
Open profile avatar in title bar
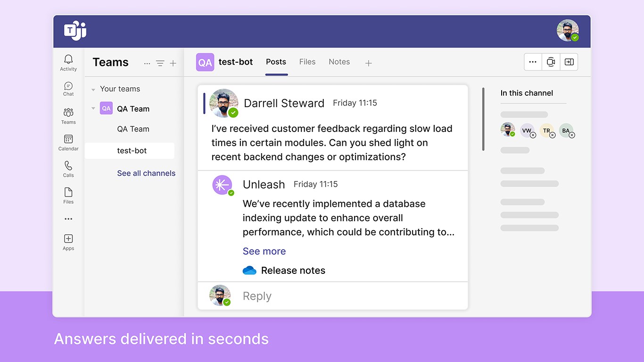(x=568, y=31)
